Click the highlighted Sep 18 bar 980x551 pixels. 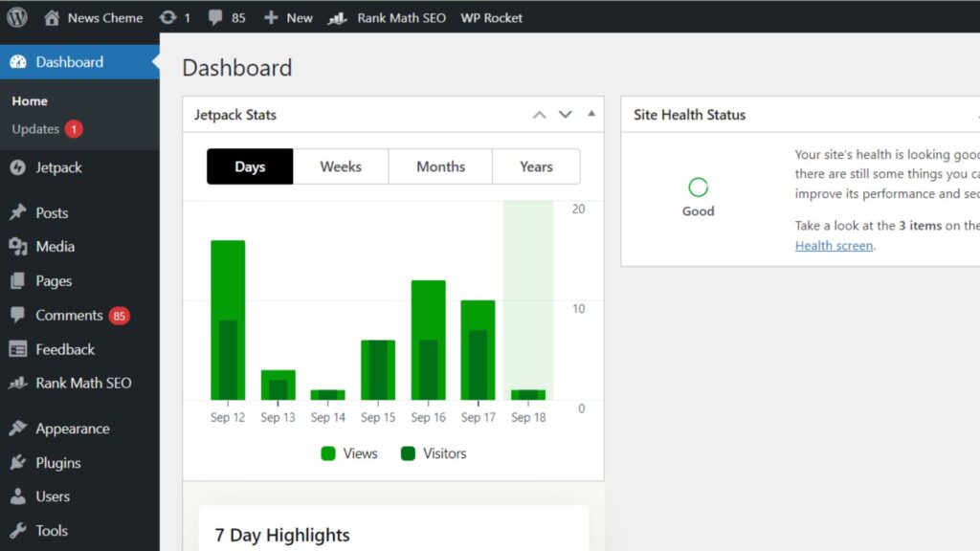tap(528, 395)
